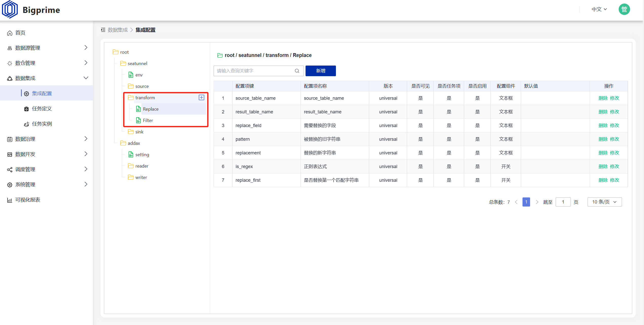
Task: Expand the 调度管理 menu chevron
Action: pyautogui.click(x=86, y=169)
